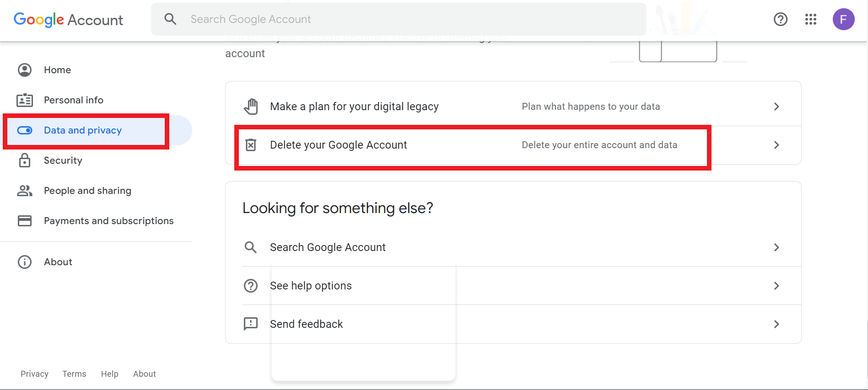Click Send feedback
Image resolution: width=868 pixels, height=390 pixels.
306,324
